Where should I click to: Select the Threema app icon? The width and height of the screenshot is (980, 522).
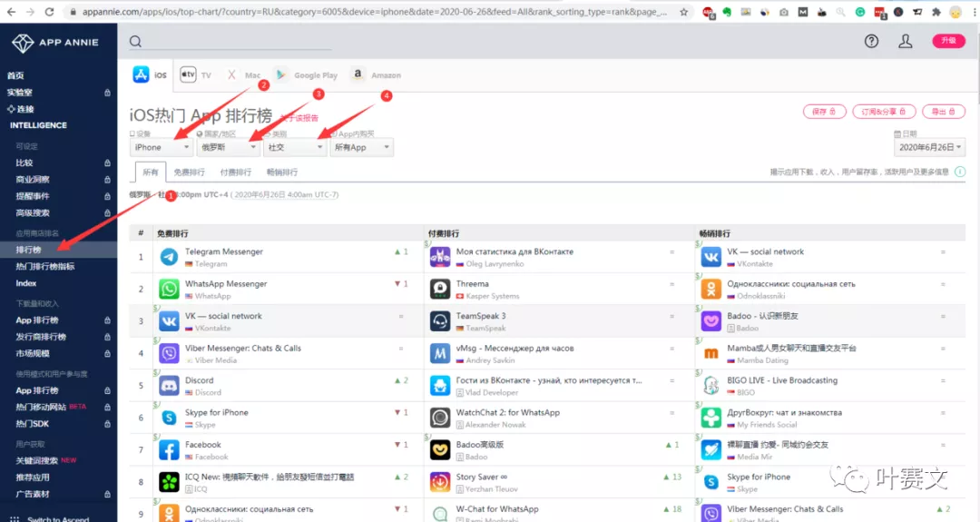pos(440,290)
